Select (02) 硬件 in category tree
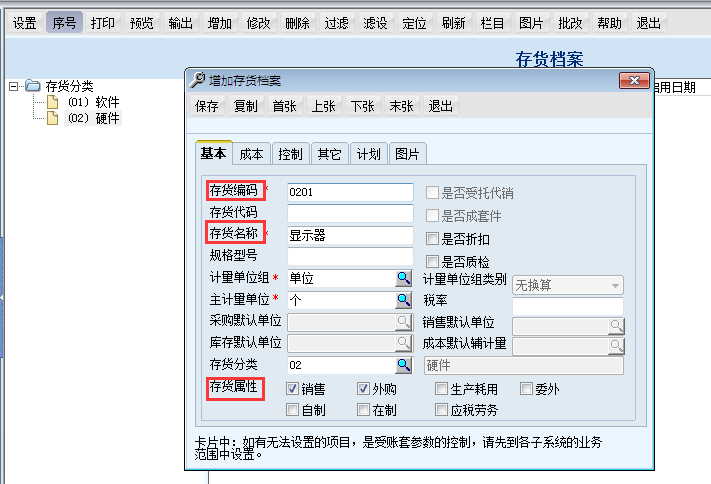Screen dimensions: 711x484 (93, 118)
